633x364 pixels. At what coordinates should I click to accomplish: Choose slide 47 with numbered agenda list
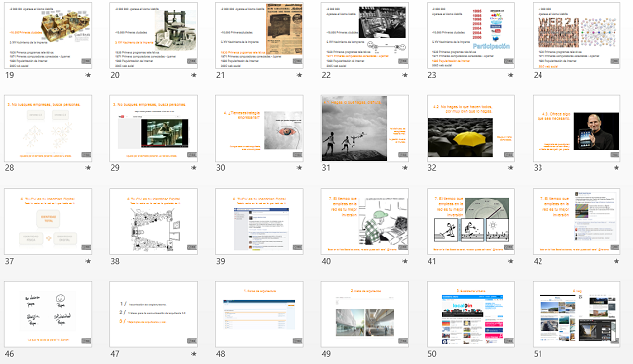click(154, 314)
